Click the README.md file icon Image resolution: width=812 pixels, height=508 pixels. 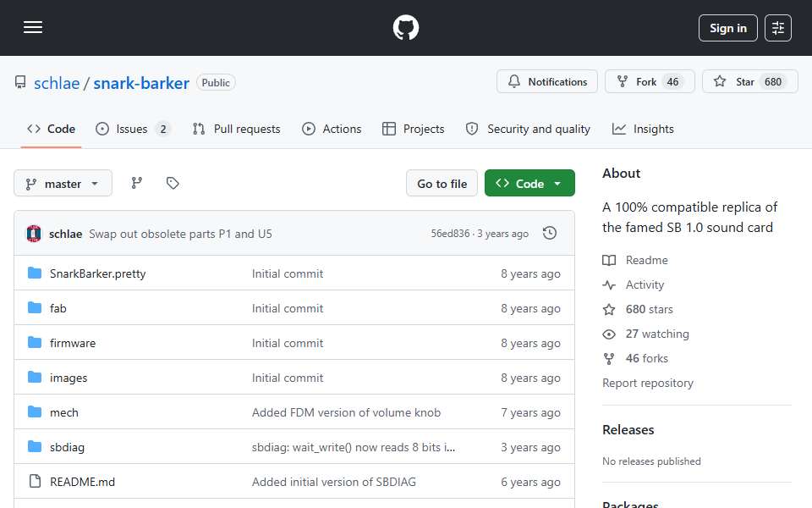pos(35,482)
